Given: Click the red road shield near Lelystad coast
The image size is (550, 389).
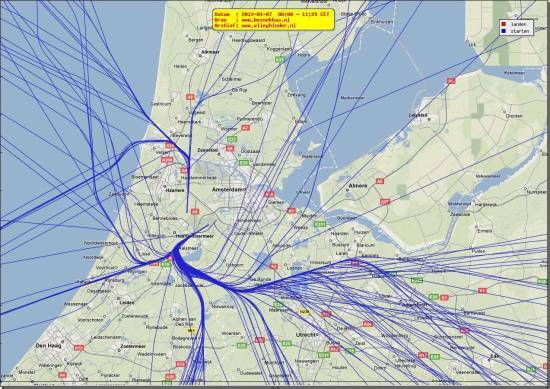Looking at the screenshot, I should (451, 81).
